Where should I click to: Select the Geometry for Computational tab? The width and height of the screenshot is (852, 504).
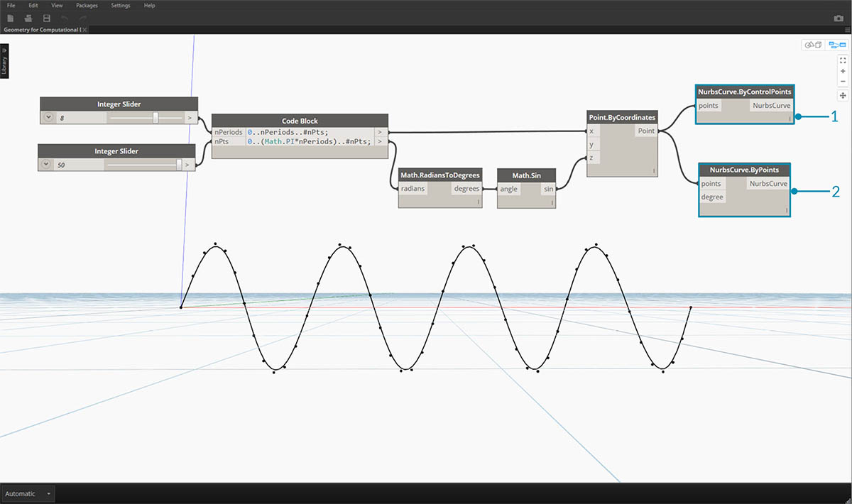[x=43, y=29]
